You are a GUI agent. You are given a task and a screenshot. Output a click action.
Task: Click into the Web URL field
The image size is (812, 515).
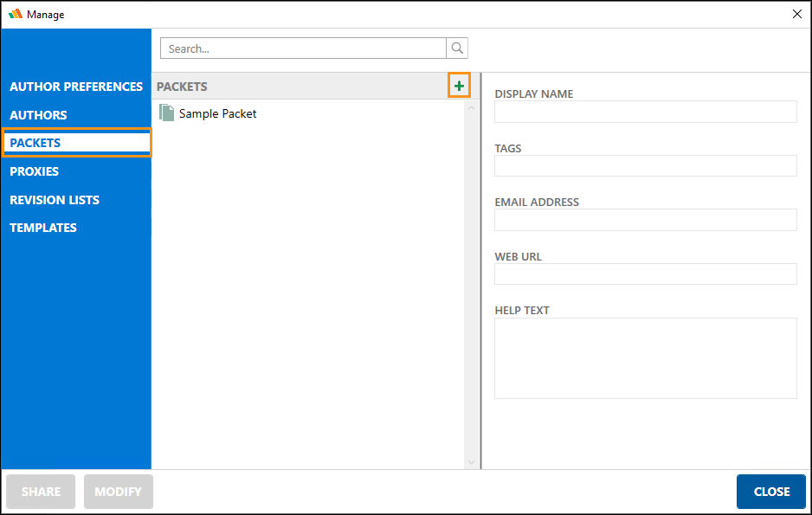coord(645,274)
